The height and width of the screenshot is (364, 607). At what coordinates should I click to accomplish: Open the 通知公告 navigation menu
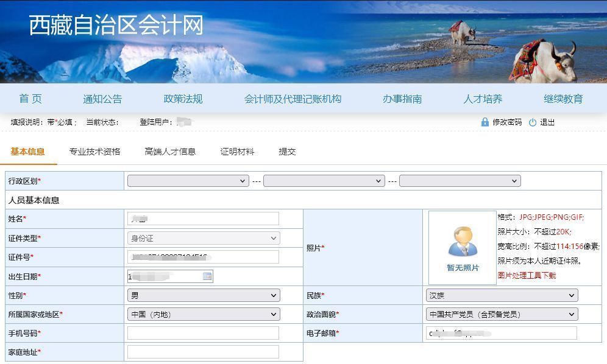(x=102, y=99)
